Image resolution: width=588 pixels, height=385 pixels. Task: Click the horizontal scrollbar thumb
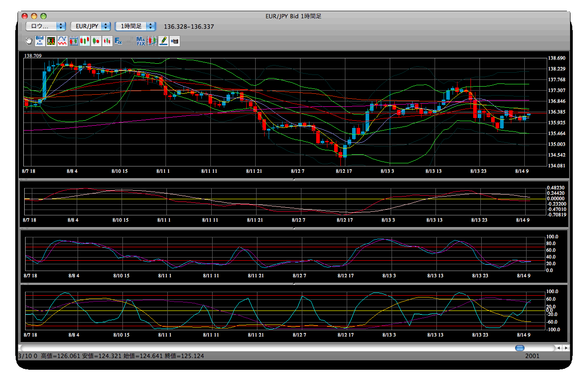coord(520,348)
